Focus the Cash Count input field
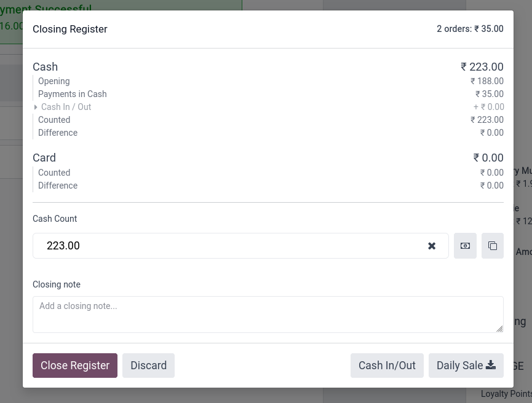The width and height of the screenshot is (532, 403). 231,246
